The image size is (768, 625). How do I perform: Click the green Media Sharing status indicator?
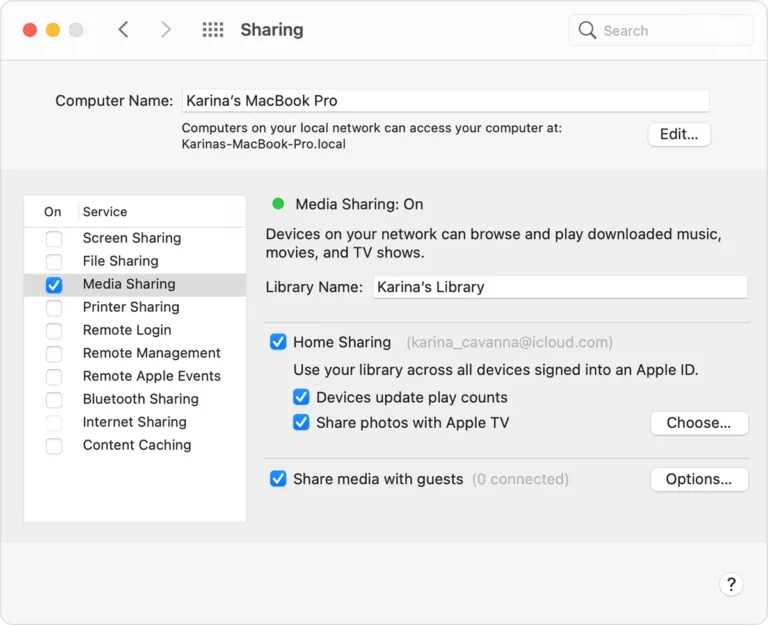pyautogui.click(x=278, y=204)
